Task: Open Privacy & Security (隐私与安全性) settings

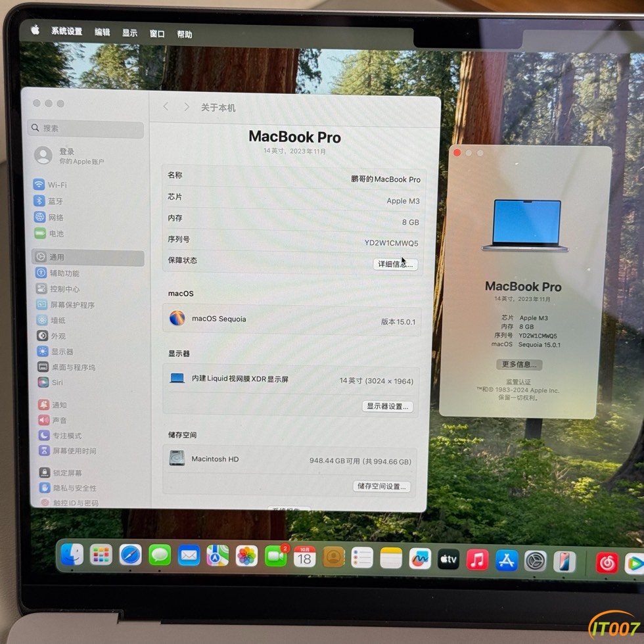Action: pos(68,488)
